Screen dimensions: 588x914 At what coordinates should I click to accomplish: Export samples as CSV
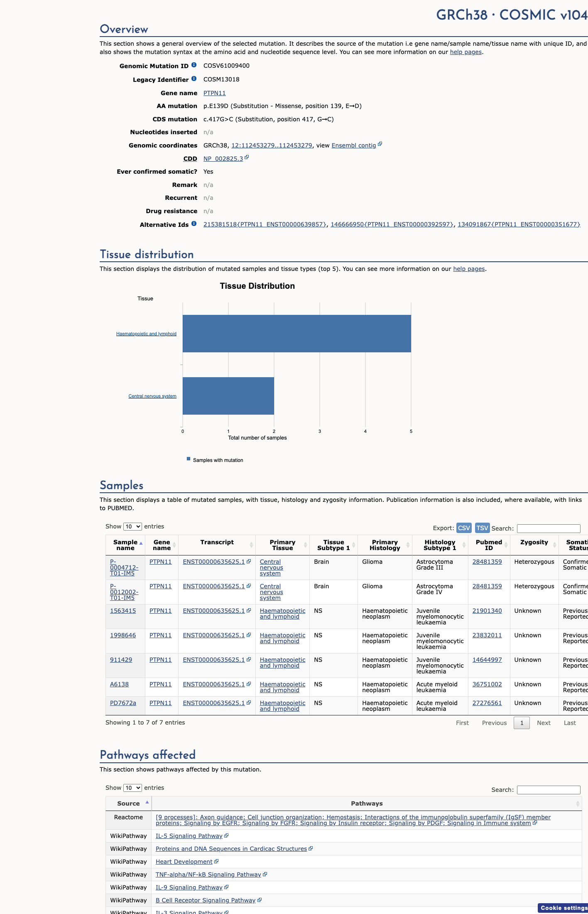(x=464, y=528)
